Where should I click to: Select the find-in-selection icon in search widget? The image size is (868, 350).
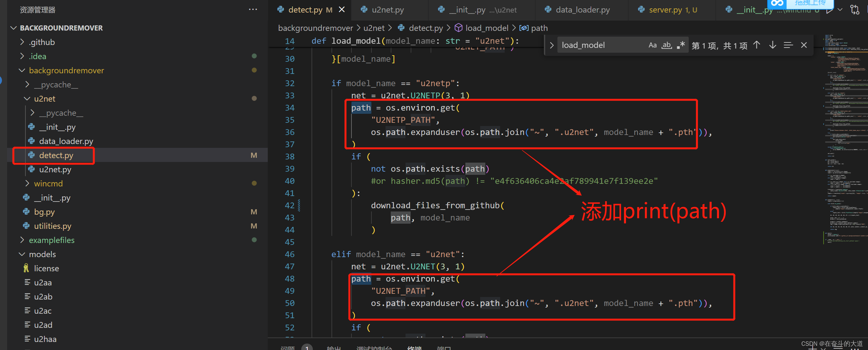pos(789,45)
